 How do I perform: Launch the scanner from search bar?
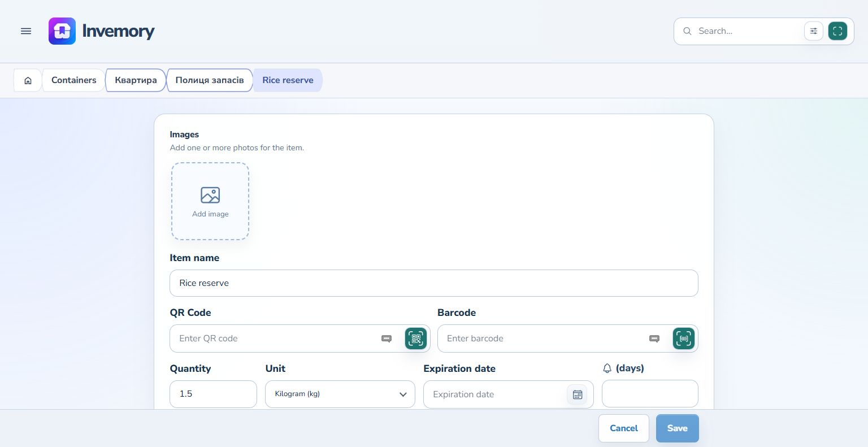[x=837, y=31]
